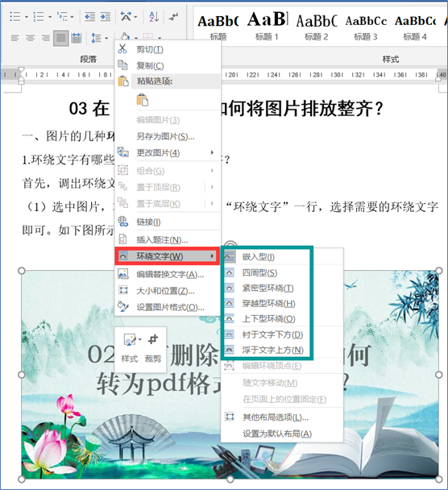Click the 样式 button on mini toolbar
Viewport: 448px width, 490px height.
click(x=130, y=348)
